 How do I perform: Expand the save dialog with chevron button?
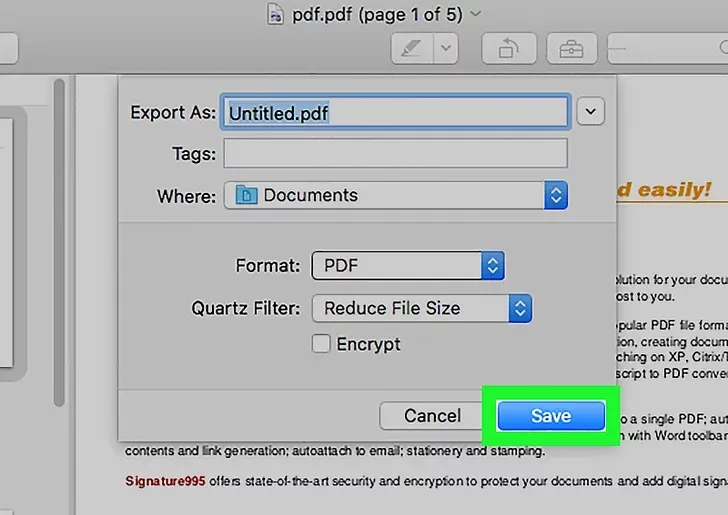coord(591,111)
